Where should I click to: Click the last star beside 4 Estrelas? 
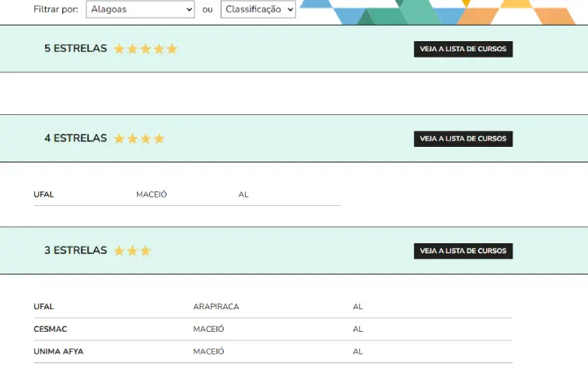coord(159,139)
